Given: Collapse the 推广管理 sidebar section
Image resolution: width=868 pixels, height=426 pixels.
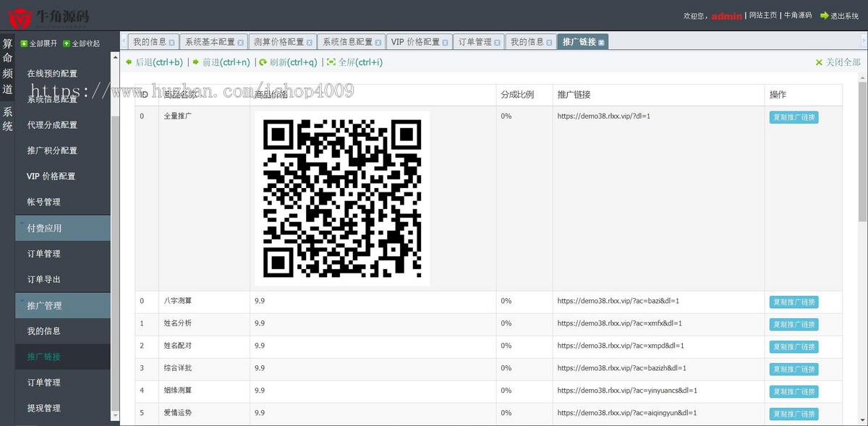Looking at the screenshot, I should pyautogui.click(x=63, y=305).
